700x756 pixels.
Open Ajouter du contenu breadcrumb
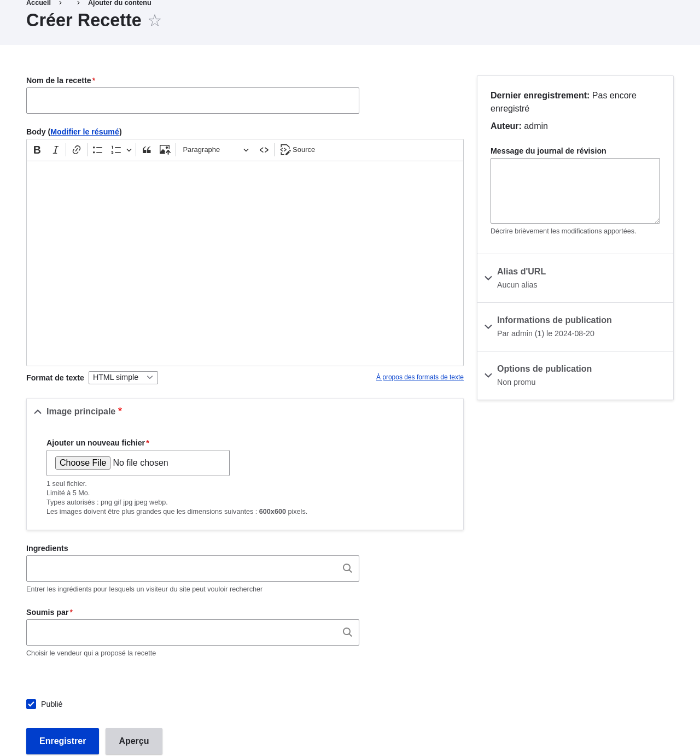click(120, 3)
